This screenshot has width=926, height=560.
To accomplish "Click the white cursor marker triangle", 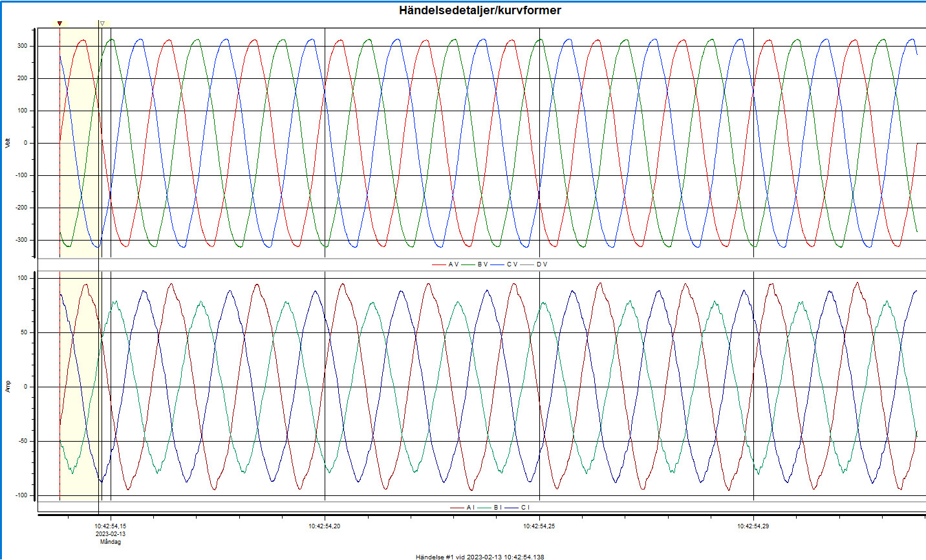I will click(102, 24).
